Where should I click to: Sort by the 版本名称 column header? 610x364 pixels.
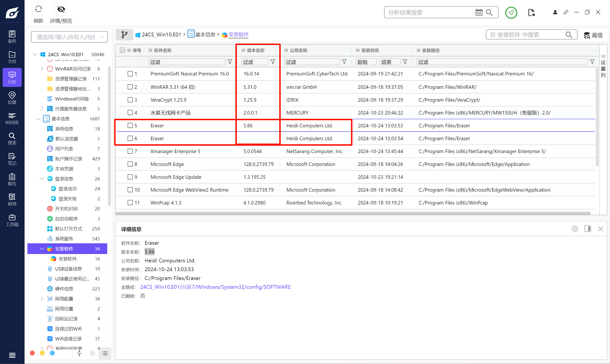[255, 50]
